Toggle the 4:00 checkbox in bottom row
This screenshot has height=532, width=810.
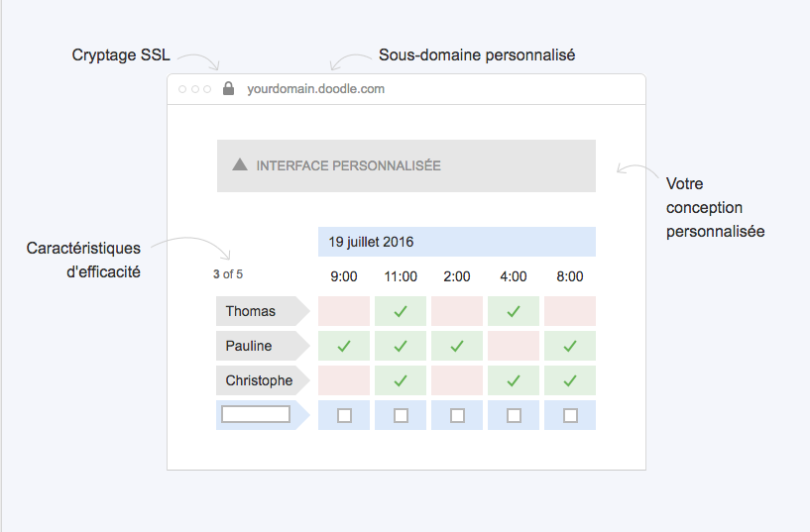pyautogui.click(x=514, y=415)
